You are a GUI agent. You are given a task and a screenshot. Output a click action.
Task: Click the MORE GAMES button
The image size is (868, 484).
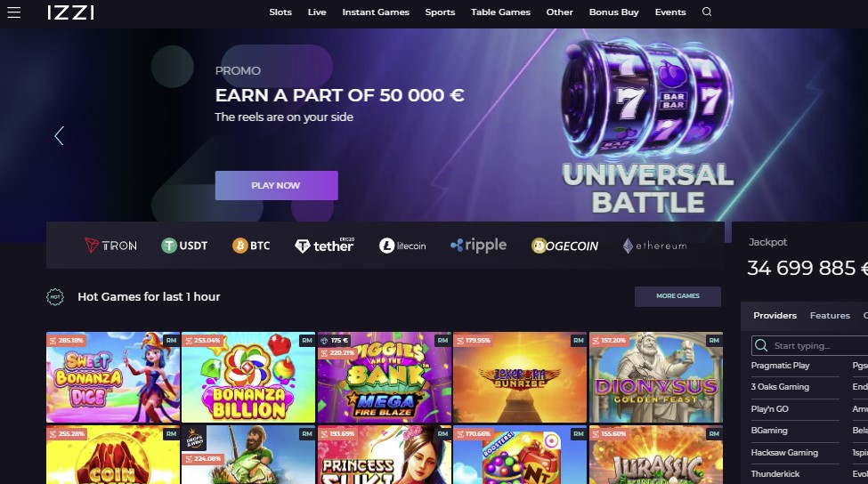pyautogui.click(x=677, y=296)
